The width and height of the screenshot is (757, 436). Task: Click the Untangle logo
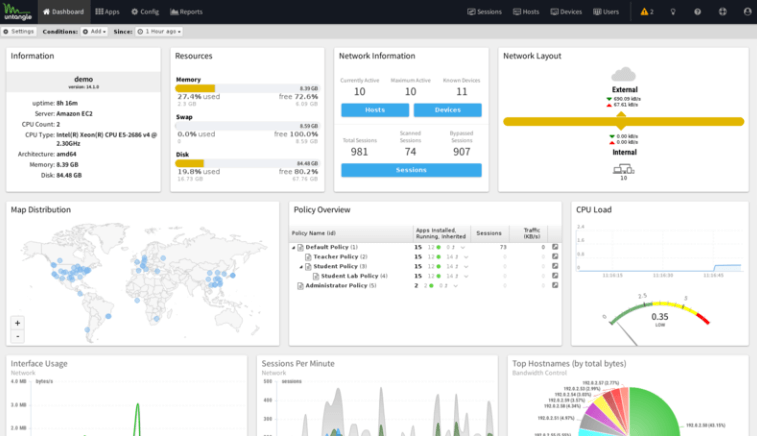click(17, 11)
